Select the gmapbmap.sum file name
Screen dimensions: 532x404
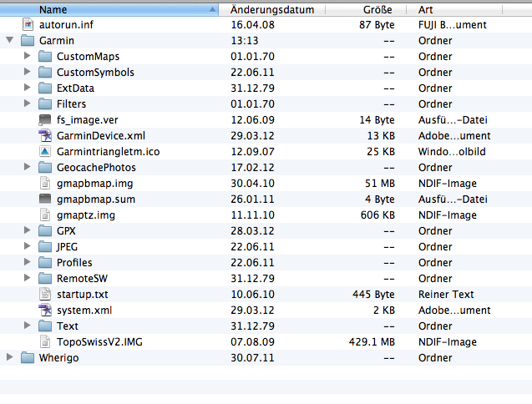click(96, 199)
